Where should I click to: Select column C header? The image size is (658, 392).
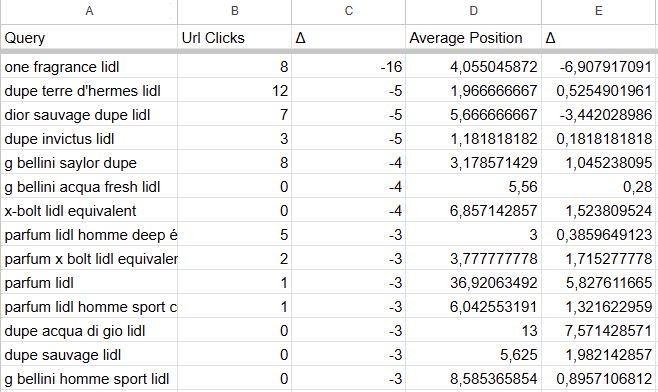[x=348, y=11]
